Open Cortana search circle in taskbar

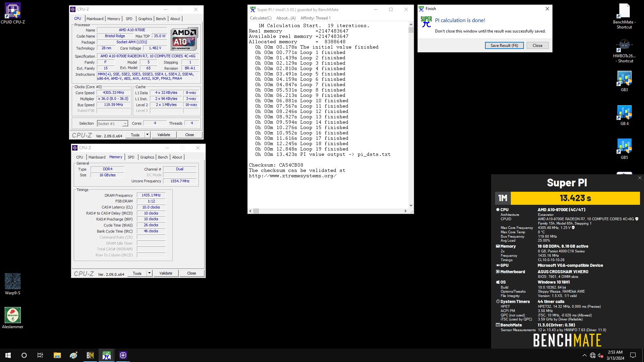24,355
